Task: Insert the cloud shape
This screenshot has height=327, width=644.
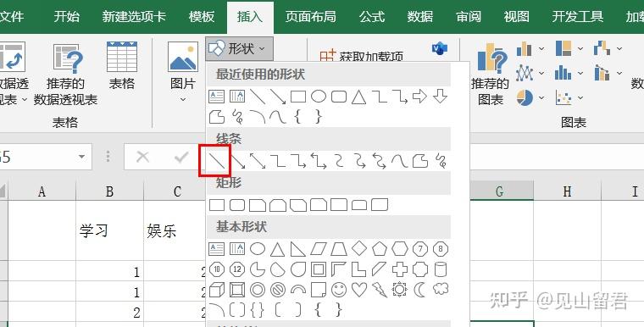Action: [441, 290]
